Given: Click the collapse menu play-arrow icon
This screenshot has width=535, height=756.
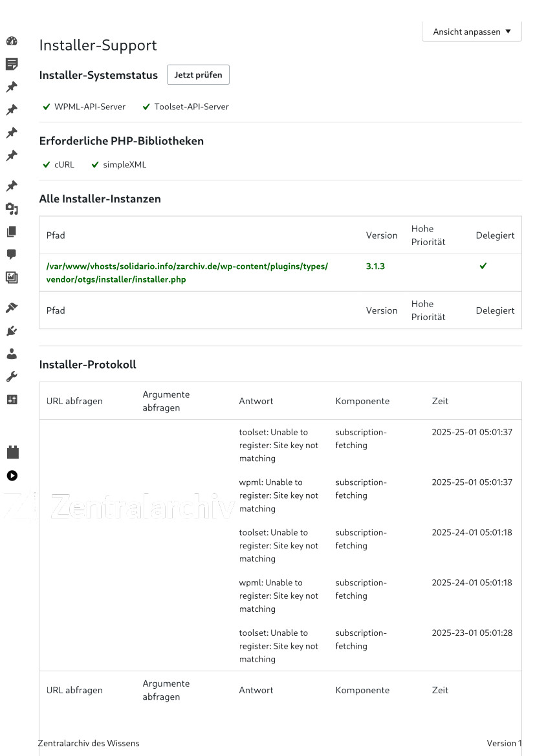Looking at the screenshot, I should click(x=12, y=476).
